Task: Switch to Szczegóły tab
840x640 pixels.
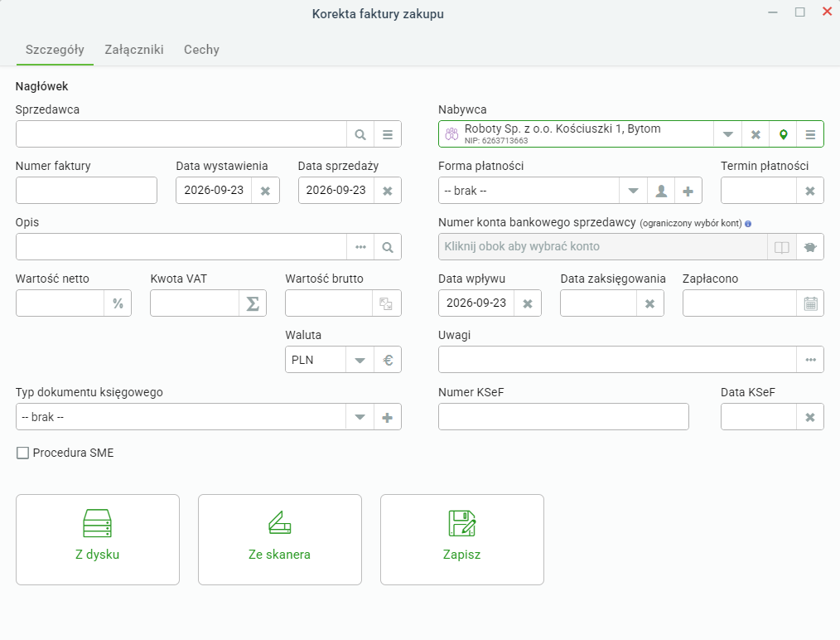Action: point(55,50)
